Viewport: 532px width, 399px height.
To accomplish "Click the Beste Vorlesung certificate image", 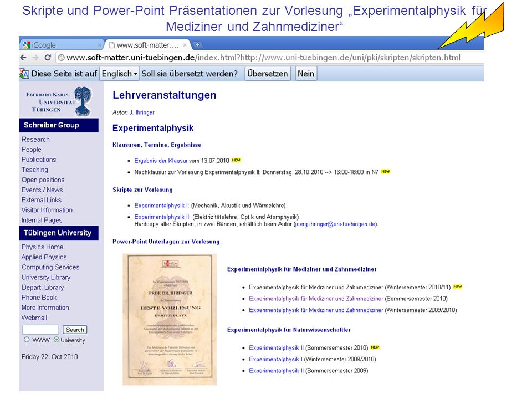I will pos(170,320).
